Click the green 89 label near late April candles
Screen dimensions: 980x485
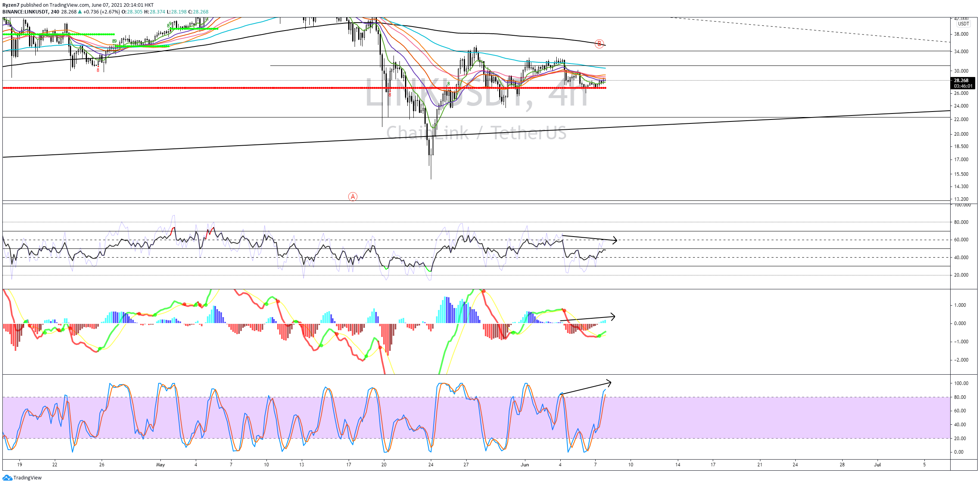(114, 41)
